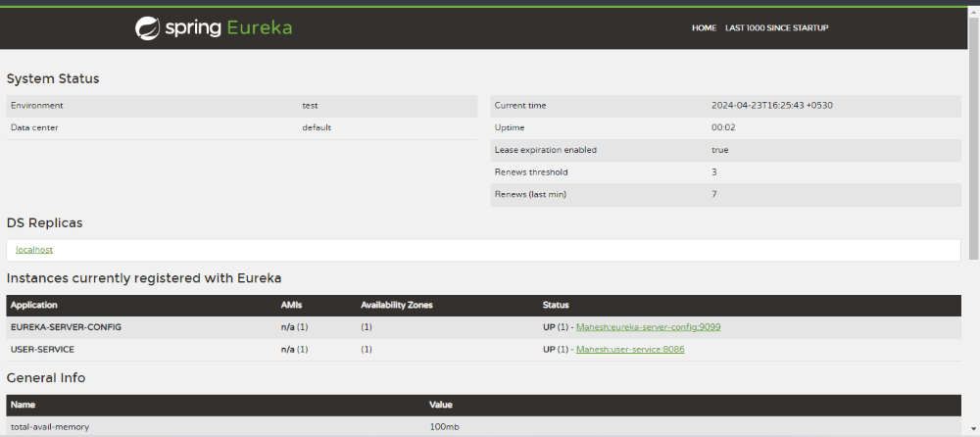Click the Status column header
980x437 pixels.
pyautogui.click(x=557, y=305)
